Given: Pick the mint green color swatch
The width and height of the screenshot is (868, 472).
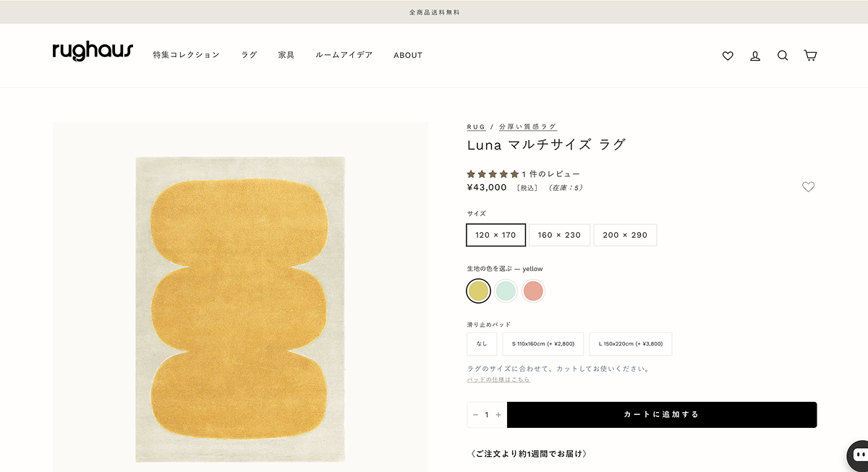Looking at the screenshot, I should [506, 291].
